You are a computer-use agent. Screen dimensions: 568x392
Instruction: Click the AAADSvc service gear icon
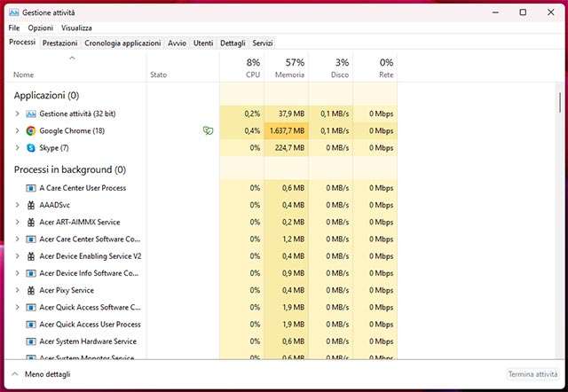tap(31, 205)
